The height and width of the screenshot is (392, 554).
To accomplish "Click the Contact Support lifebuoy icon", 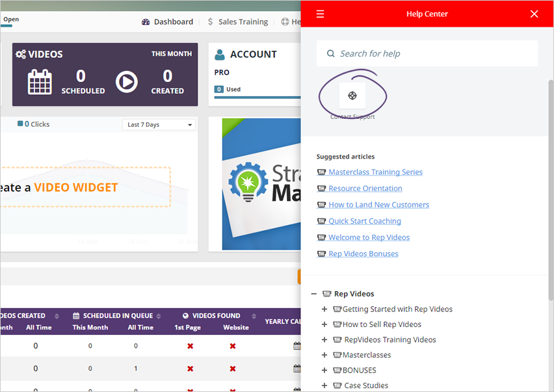I will [352, 96].
